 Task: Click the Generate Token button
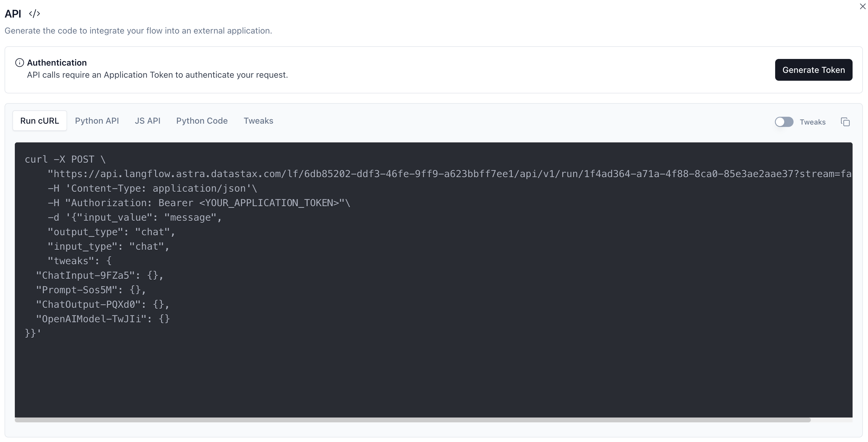coord(814,70)
